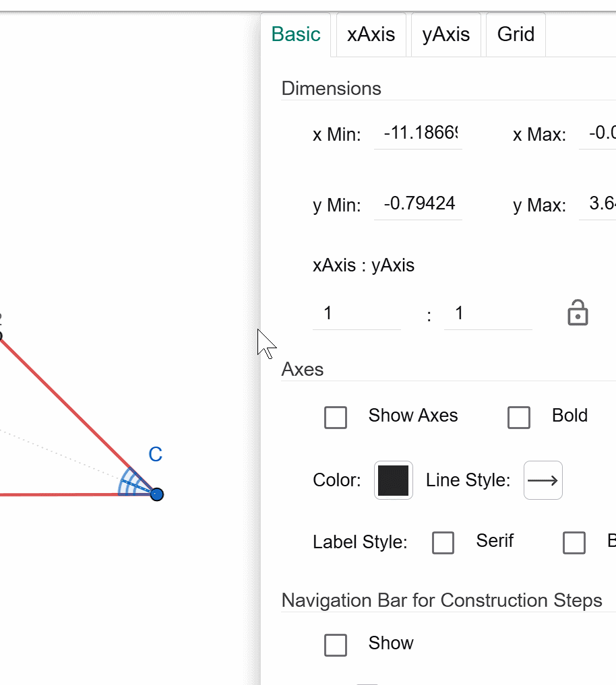Click the x Min input field
The image size is (616, 685).
point(418,133)
